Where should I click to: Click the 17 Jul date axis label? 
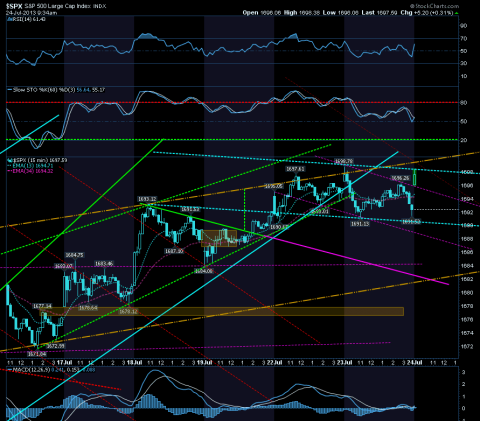pos(64,363)
